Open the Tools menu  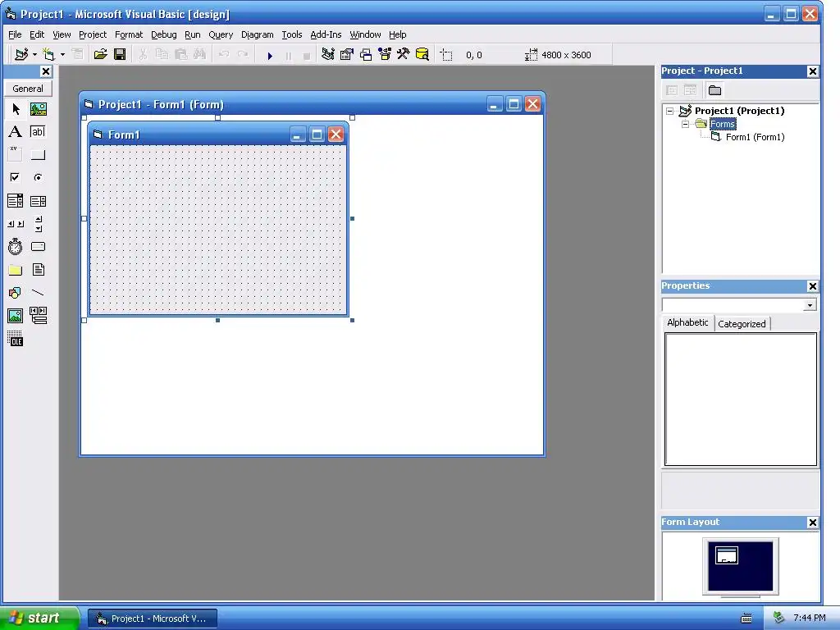click(292, 34)
